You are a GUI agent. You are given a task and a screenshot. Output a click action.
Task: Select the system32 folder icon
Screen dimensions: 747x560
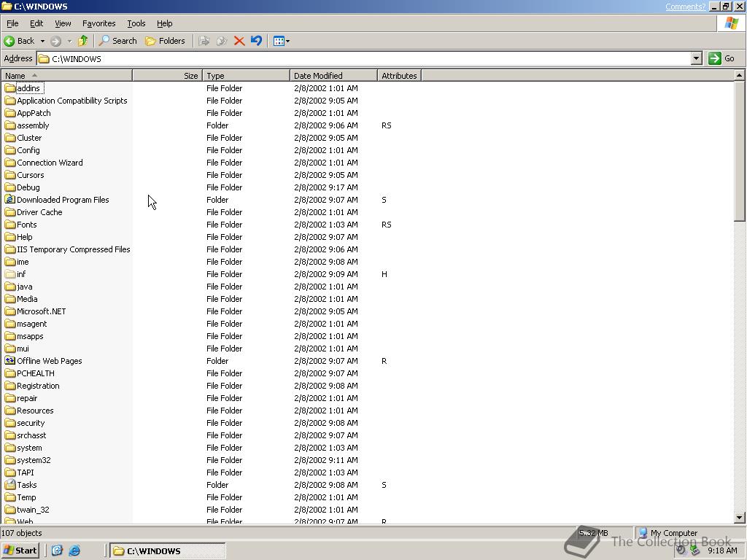coord(10,460)
